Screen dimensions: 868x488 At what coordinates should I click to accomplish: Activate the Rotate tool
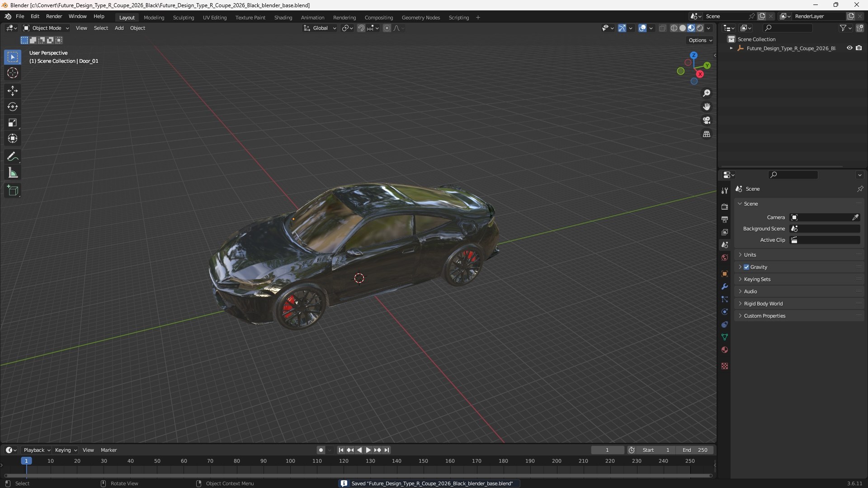tap(13, 107)
